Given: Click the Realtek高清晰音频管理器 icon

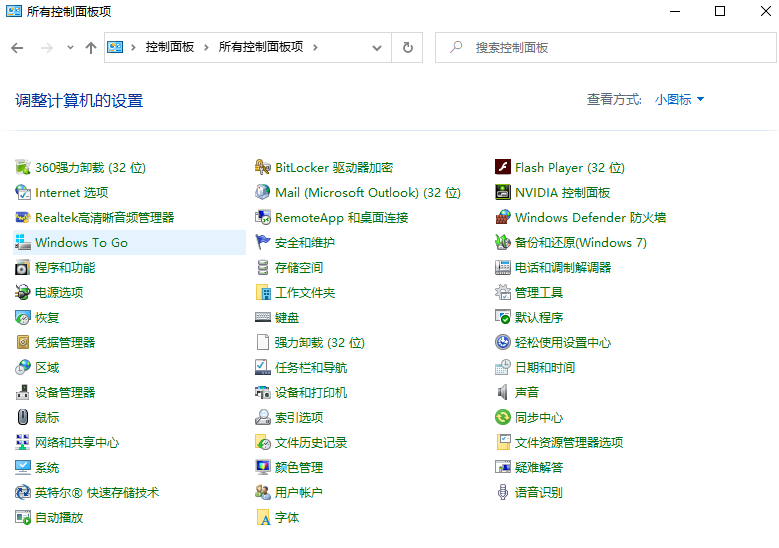Looking at the screenshot, I should [23, 218].
